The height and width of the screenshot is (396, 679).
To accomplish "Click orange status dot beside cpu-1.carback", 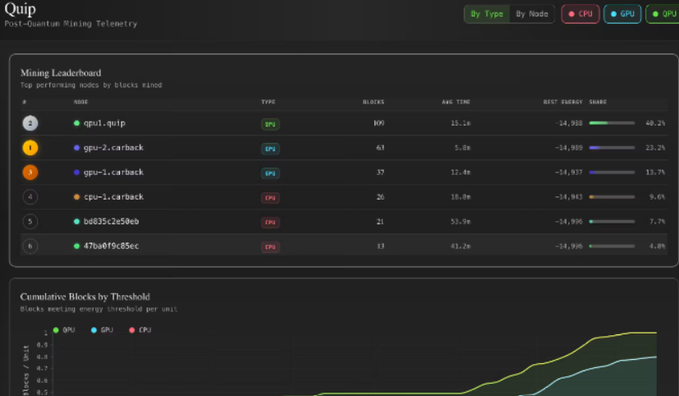I will pos(77,197).
